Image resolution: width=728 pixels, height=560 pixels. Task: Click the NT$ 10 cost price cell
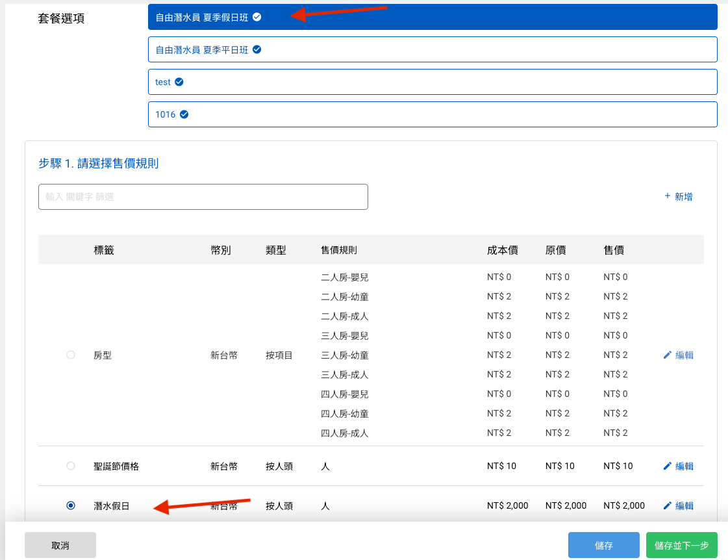501,466
